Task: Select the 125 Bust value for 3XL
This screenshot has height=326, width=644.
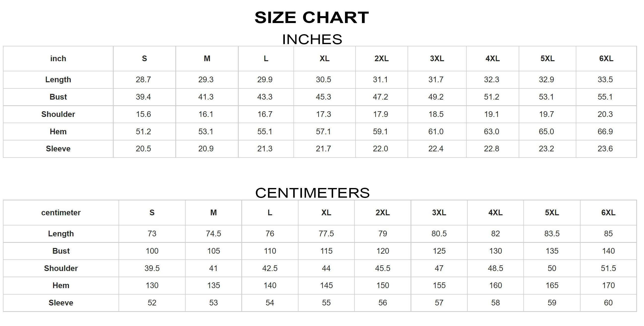Action: [439, 251]
